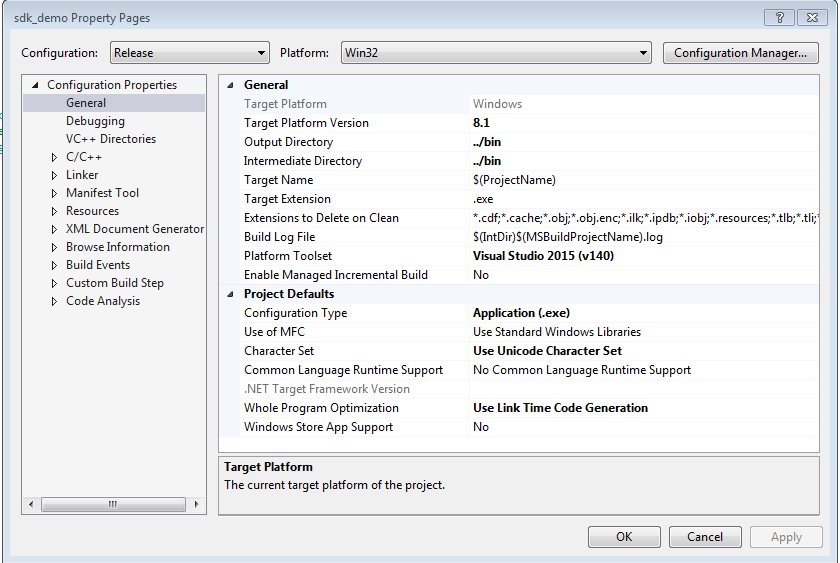Open the Platform dropdown showing Win32
840x563 pixels.
tap(495, 53)
